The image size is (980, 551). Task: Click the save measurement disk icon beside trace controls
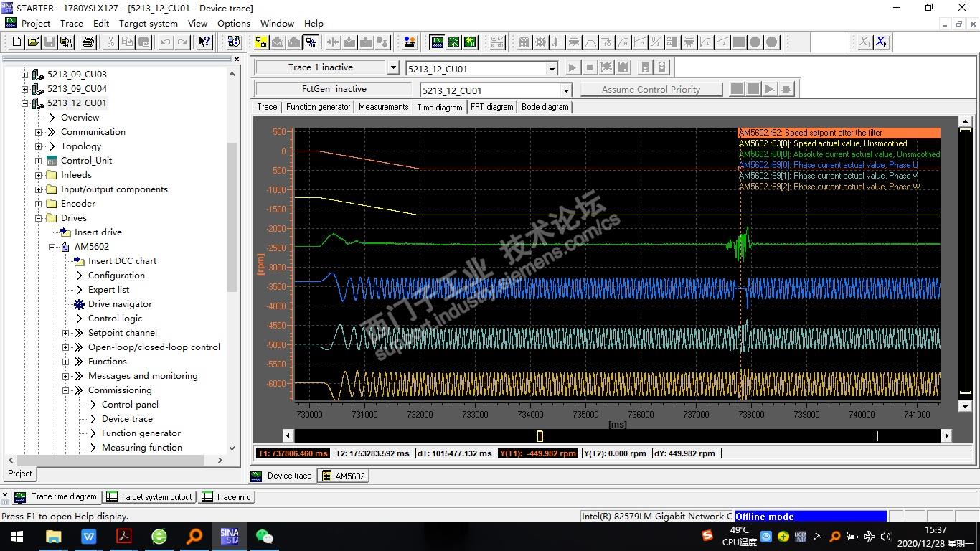623,67
